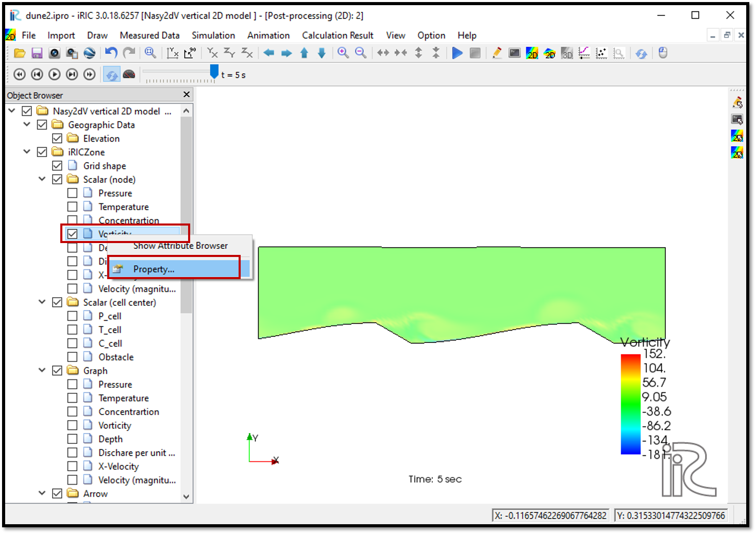This screenshot has height=534, width=756.
Task: Click the Object Browser scroll-up arrow
Action: (186, 111)
